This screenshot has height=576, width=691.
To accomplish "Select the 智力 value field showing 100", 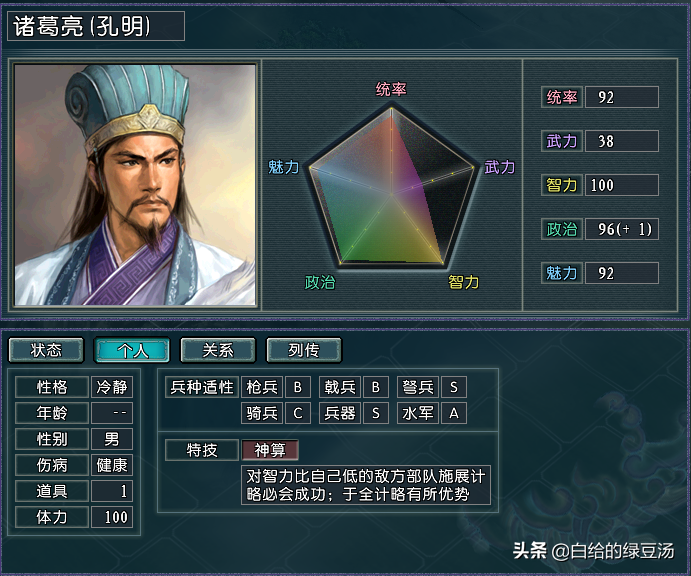I will 621,185.
